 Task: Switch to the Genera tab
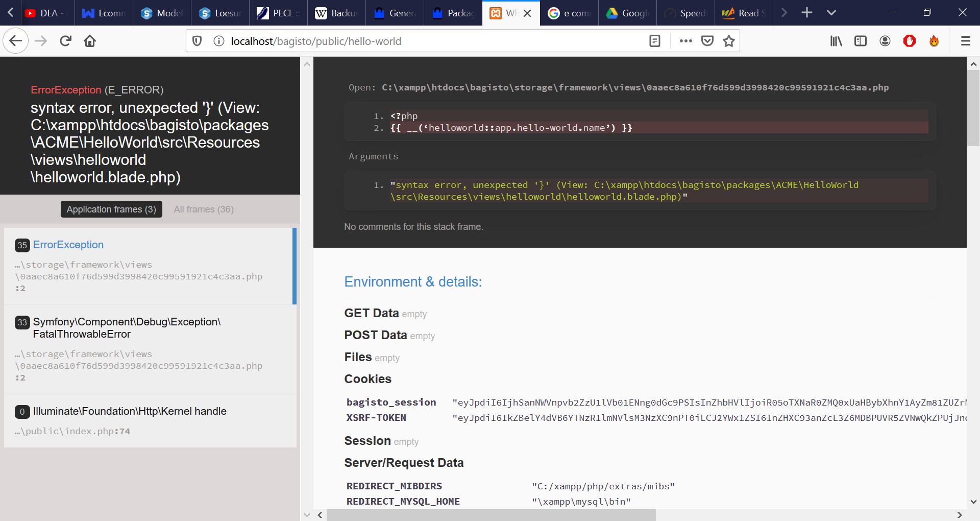pyautogui.click(x=395, y=13)
